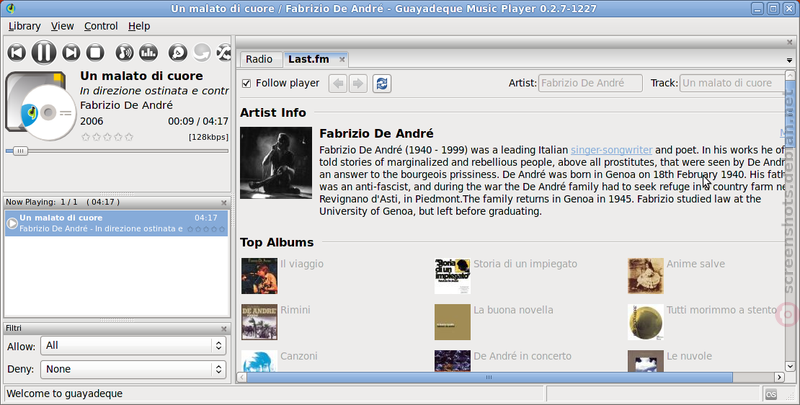Click the Artist Info heading
Screen dimensions: 800x405
pyautogui.click(x=273, y=113)
